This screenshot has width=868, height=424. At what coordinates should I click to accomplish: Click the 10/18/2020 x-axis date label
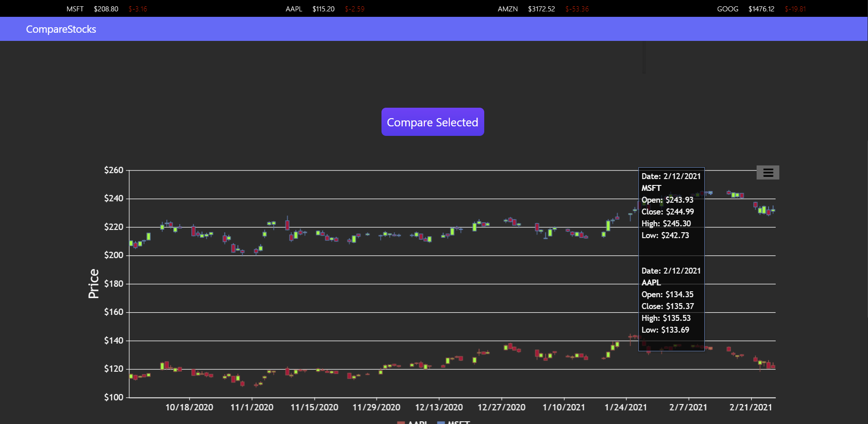click(189, 407)
